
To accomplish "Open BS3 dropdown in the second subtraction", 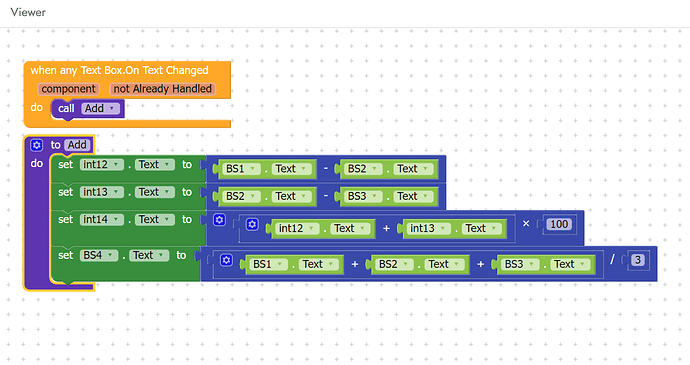I will [363, 196].
